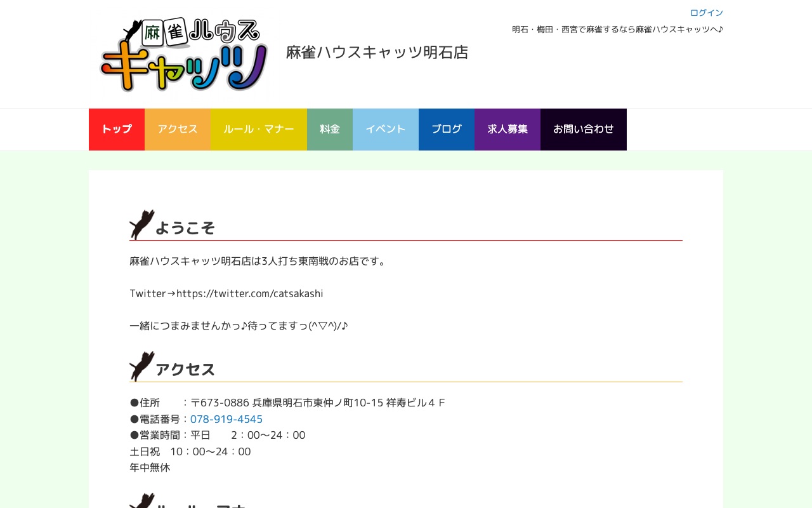Click the Twitter URL text for catsakashi

point(250,293)
